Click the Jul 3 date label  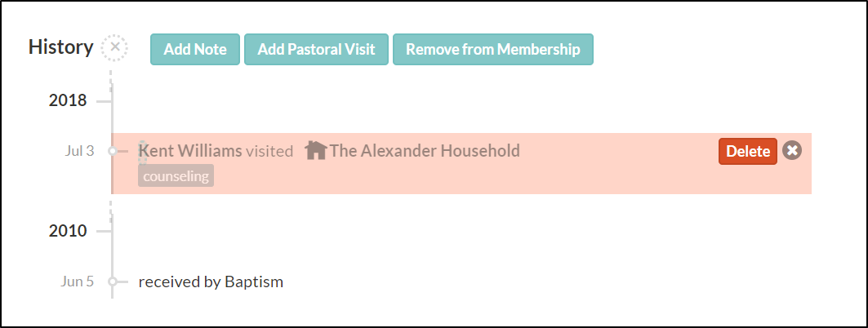[79, 150]
